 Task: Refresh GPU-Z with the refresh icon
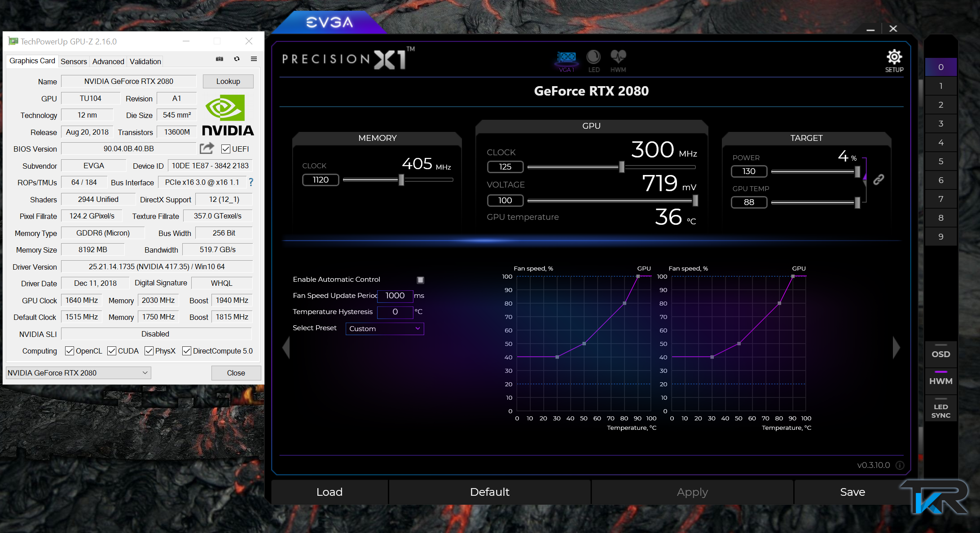point(237,59)
